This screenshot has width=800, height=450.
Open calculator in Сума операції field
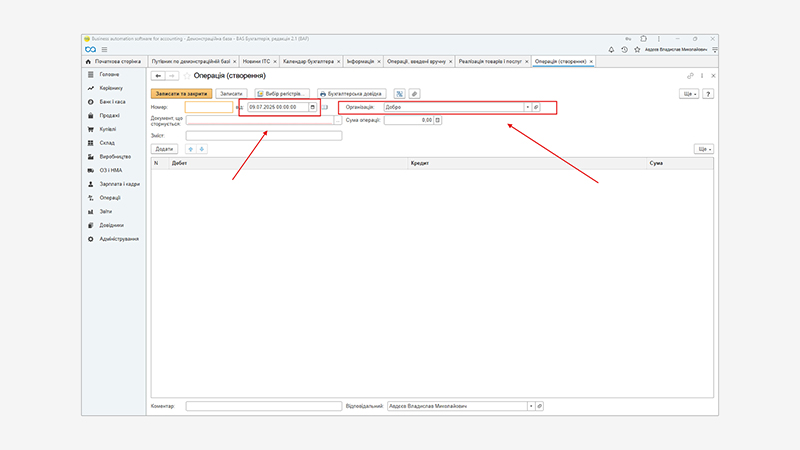(x=437, y=120)
